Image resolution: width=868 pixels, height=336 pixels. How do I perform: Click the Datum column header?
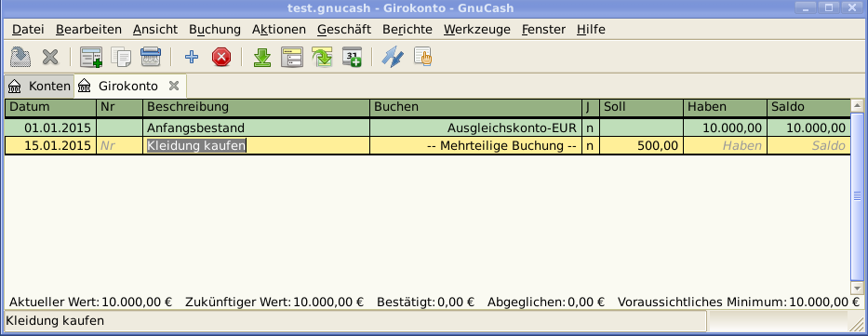[x=50, y=107]
